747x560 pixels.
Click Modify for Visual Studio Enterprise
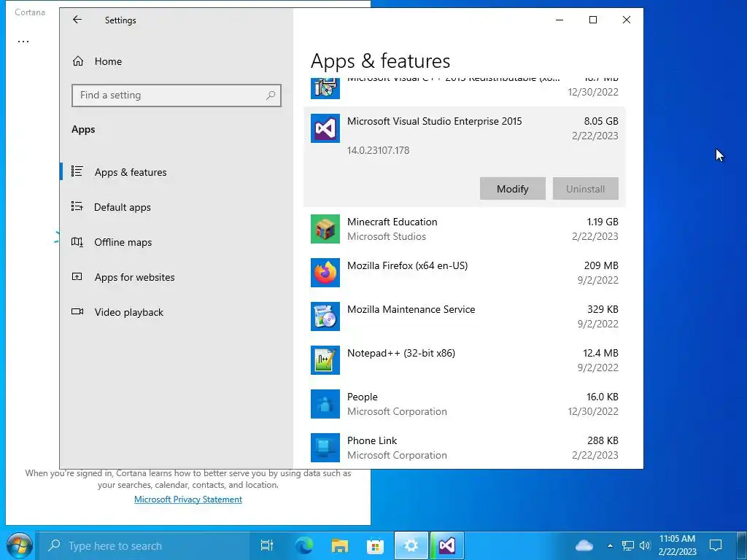pyautogui.click(x=513, y=189)
